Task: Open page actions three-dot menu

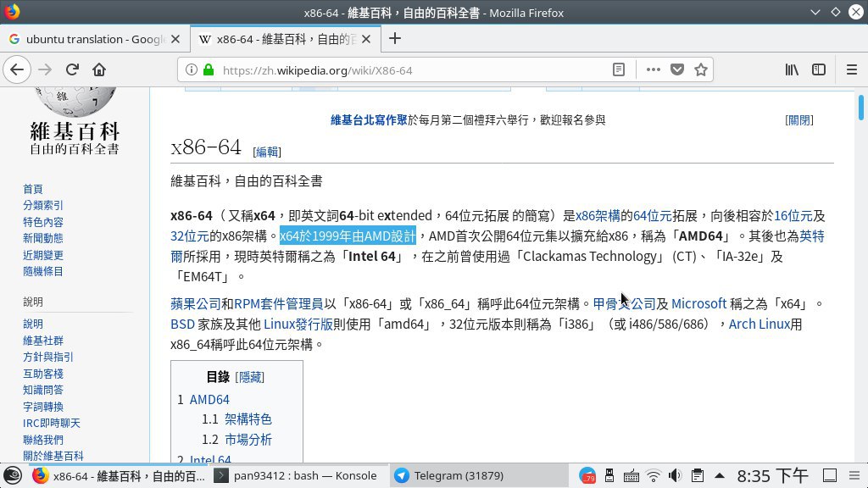Action: point(654,69)
